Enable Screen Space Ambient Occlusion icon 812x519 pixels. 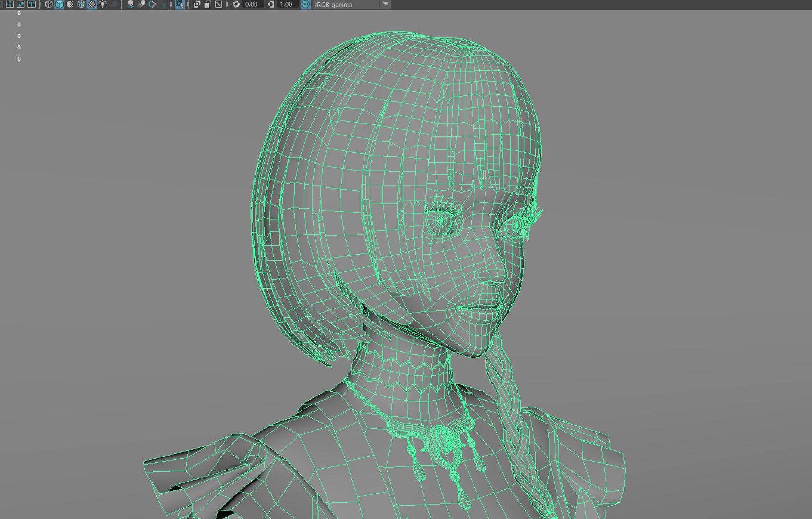(x=131, y=4)
